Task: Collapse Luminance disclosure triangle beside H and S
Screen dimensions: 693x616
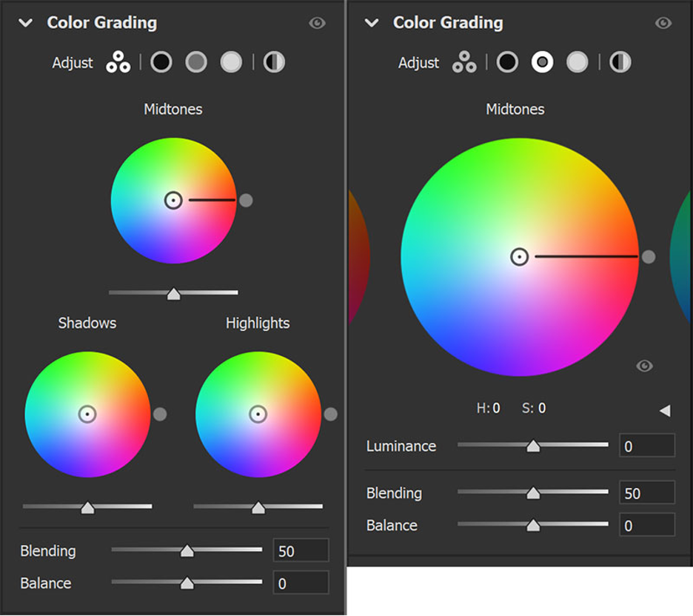Action: point(665,410)
